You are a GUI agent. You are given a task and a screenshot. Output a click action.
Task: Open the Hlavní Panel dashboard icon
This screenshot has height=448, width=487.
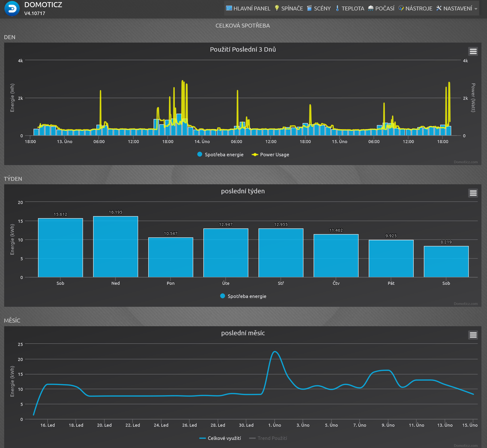point(229,8)
